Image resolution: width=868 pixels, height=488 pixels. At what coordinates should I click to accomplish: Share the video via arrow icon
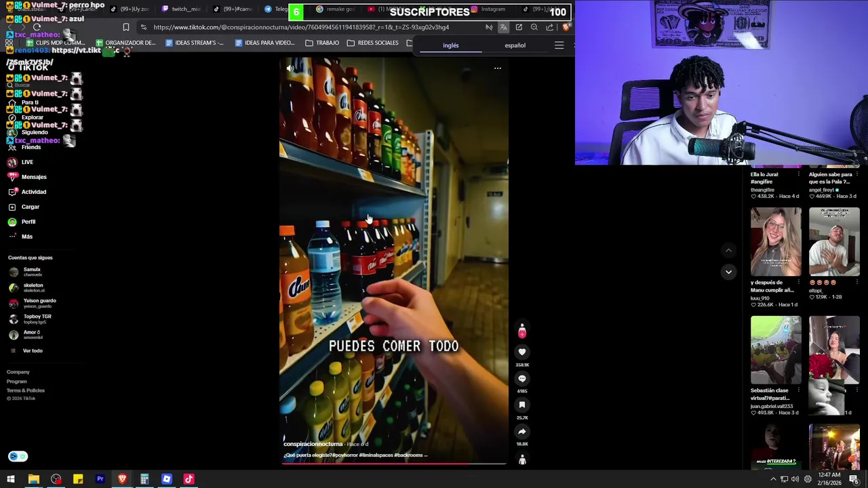[x=522, y=431]
